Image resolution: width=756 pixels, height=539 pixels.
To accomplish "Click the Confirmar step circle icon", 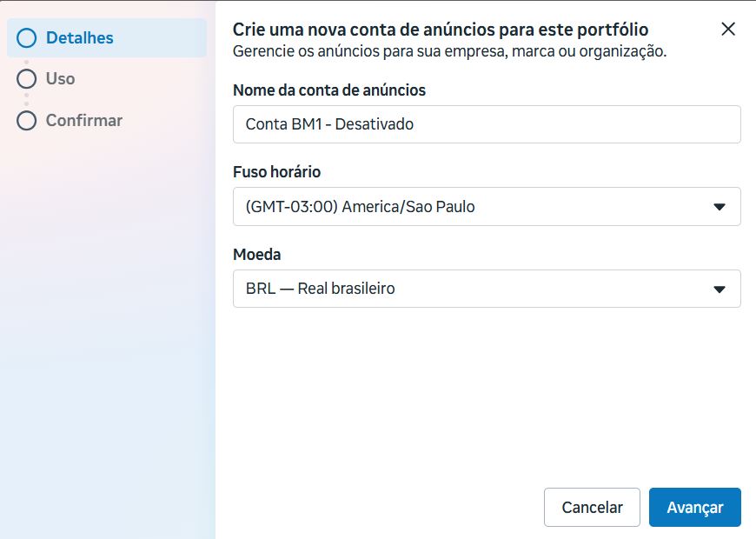I will (27, 121).
